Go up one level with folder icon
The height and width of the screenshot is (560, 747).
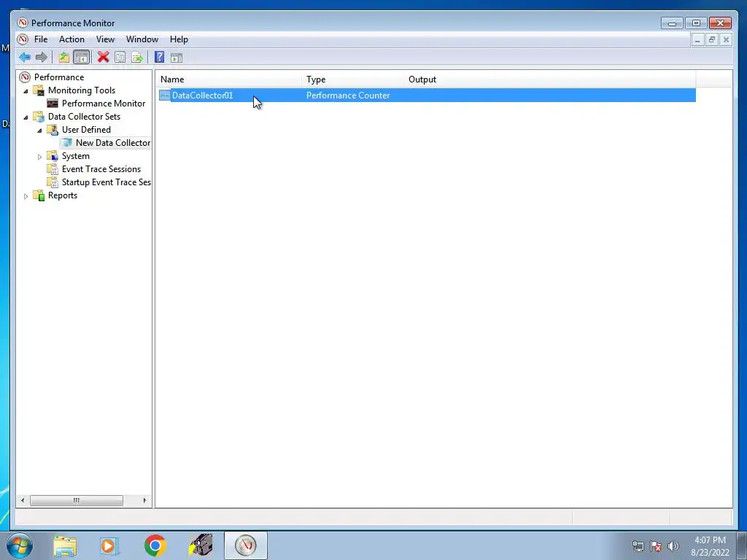point(64,58)
